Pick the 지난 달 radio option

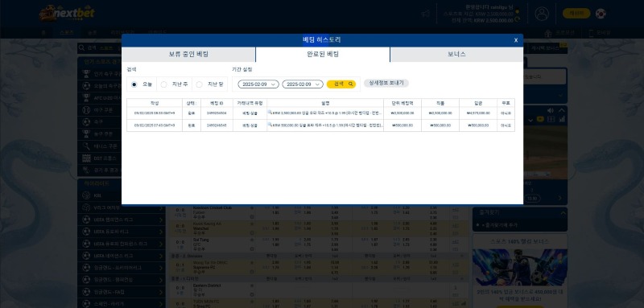pos(199,84)
